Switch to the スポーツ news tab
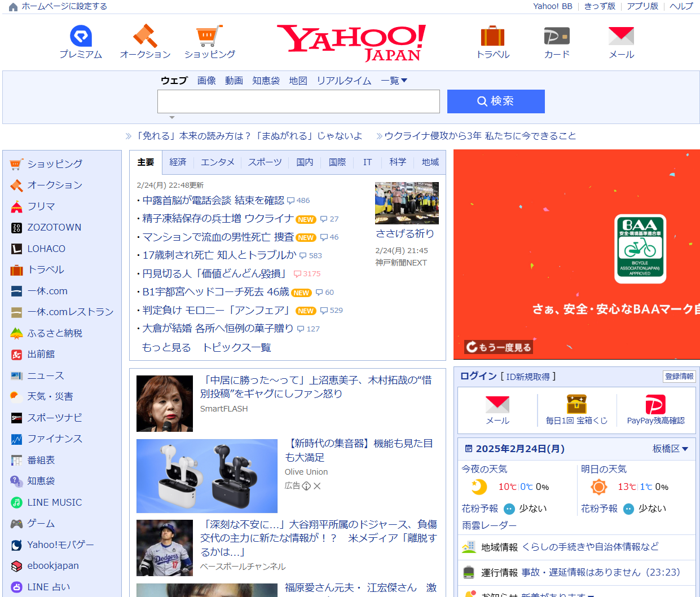Image resolution: width=700 pixels, height=597 pixels. point(265,162)
